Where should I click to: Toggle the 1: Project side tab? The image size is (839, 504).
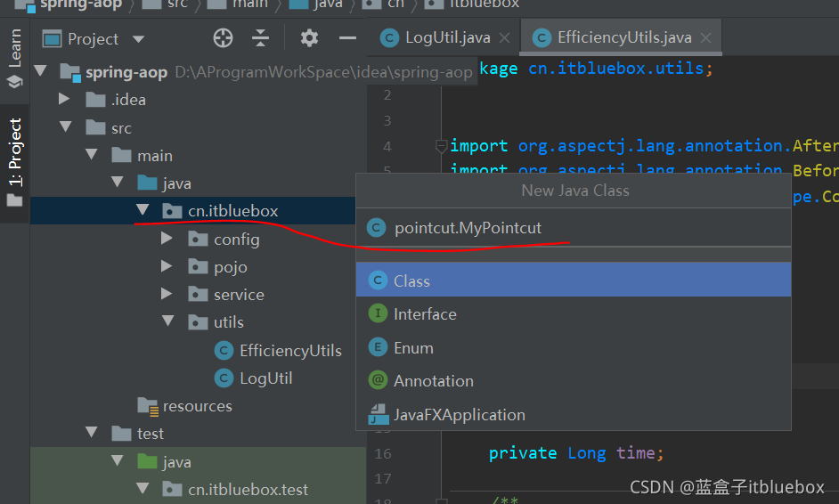coord(15,162)
